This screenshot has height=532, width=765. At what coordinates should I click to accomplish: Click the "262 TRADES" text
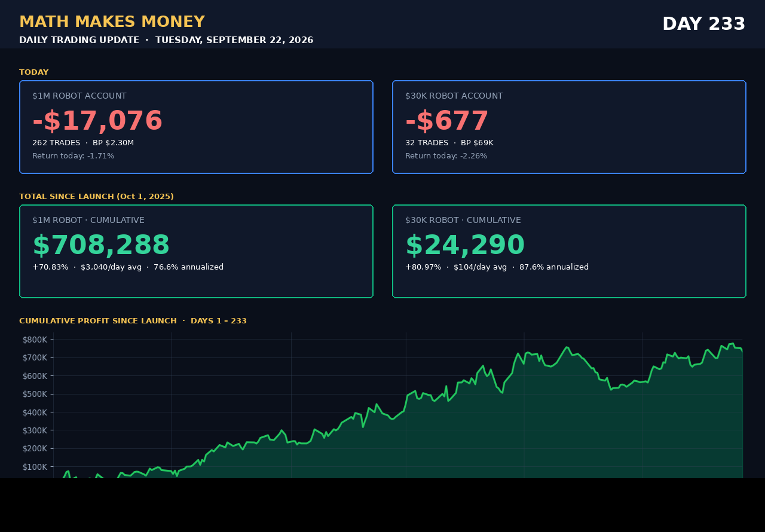pos(56,143)
